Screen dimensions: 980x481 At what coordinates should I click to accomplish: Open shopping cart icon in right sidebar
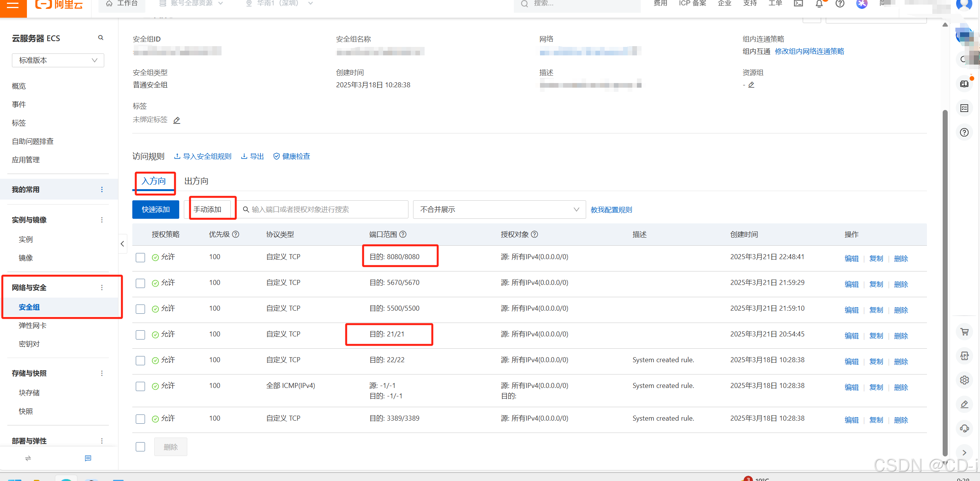964,331
